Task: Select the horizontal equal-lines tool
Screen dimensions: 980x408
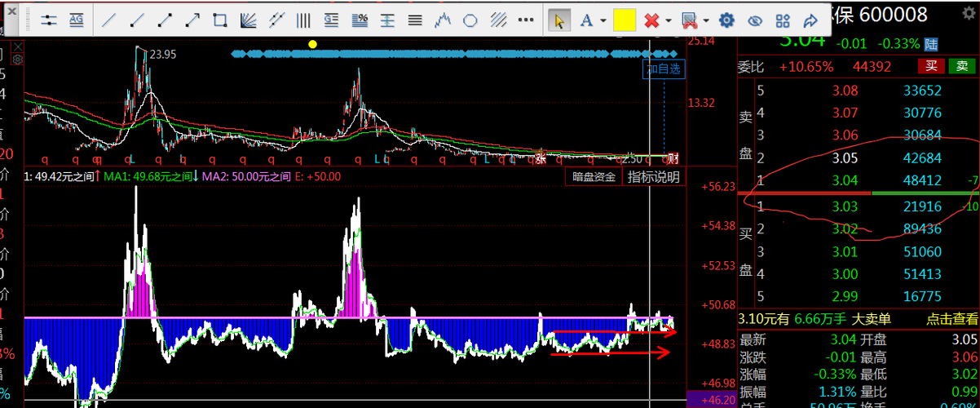Action: coord(415,20)
